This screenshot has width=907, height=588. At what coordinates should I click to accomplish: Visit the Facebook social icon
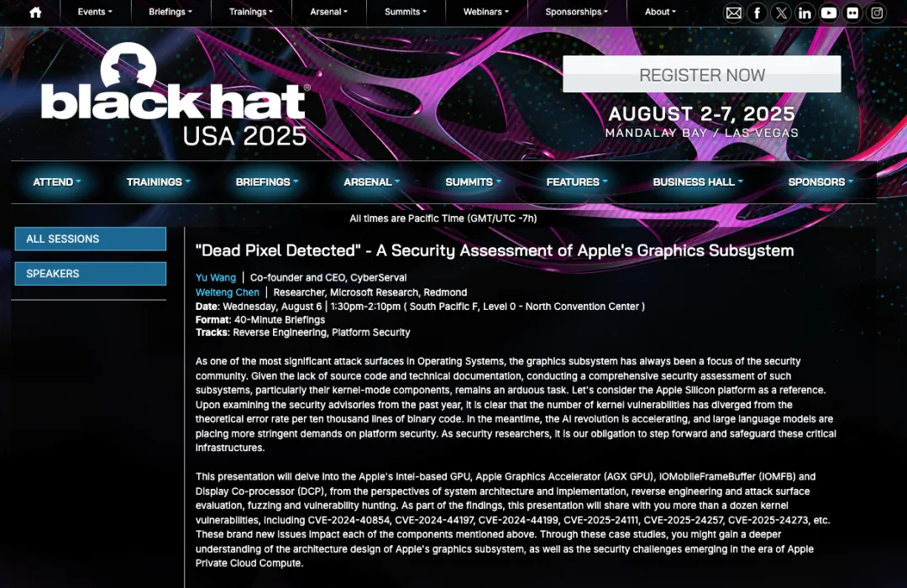tap(758, 13)
